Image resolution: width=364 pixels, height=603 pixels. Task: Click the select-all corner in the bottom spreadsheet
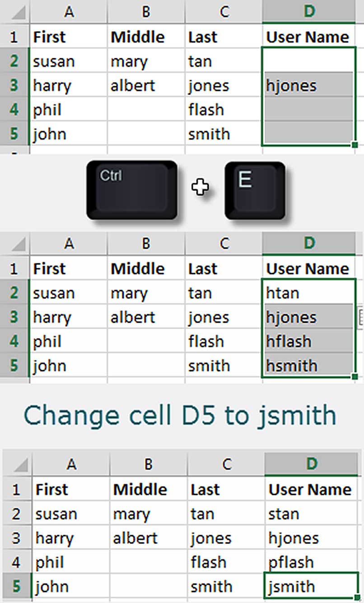(18, 464)
